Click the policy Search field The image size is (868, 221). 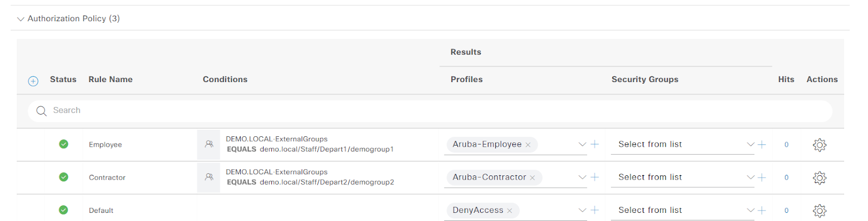430,111
